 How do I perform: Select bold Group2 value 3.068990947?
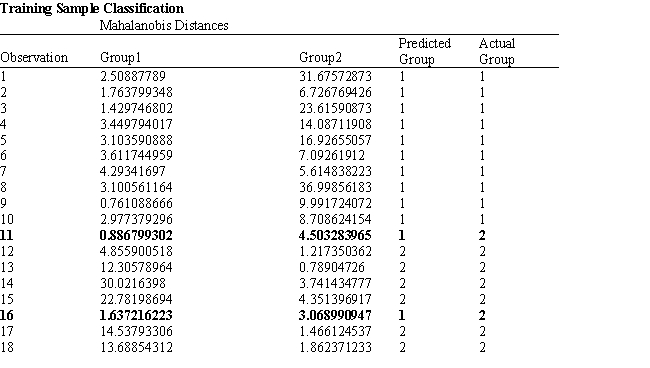[x=335, y=315]
